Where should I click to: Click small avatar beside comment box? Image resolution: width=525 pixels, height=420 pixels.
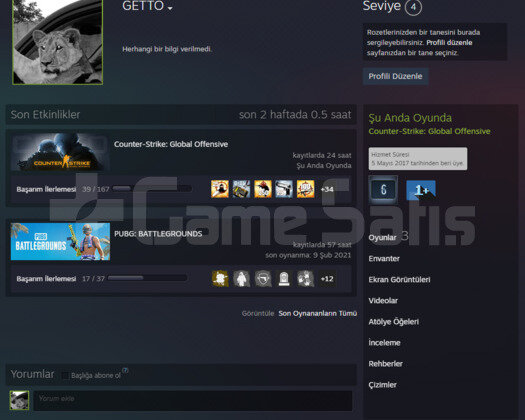19,400
